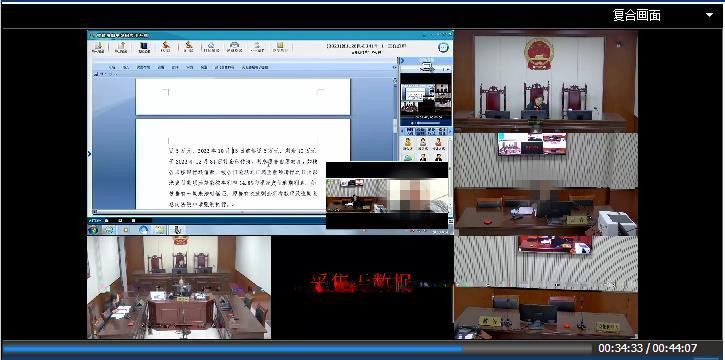Image resolution: width=725 pixels, height=360 pixels.
Task: Click the download-arrow icon starting the toolbar
Action: pyautogui.click(x=98, y=48)
